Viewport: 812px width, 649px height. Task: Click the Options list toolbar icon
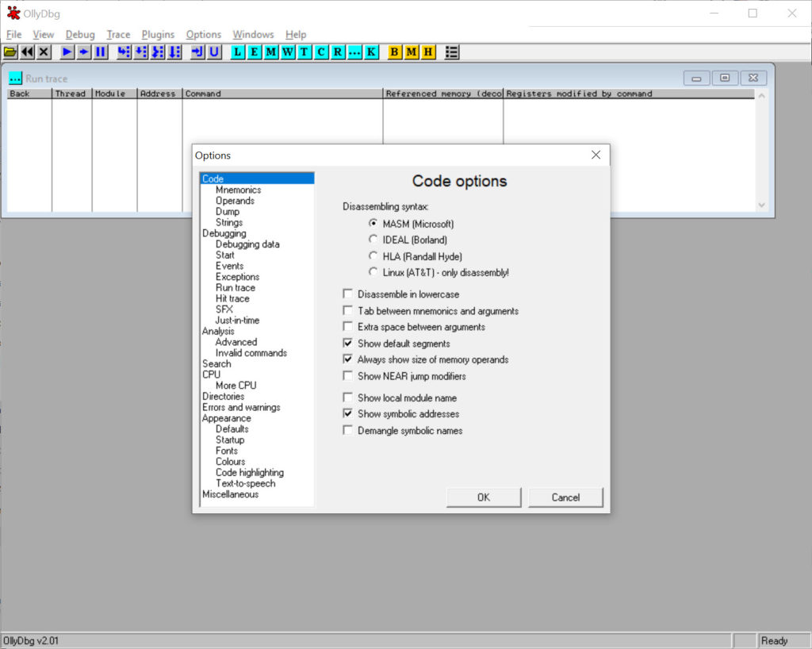tap(451, 52)
